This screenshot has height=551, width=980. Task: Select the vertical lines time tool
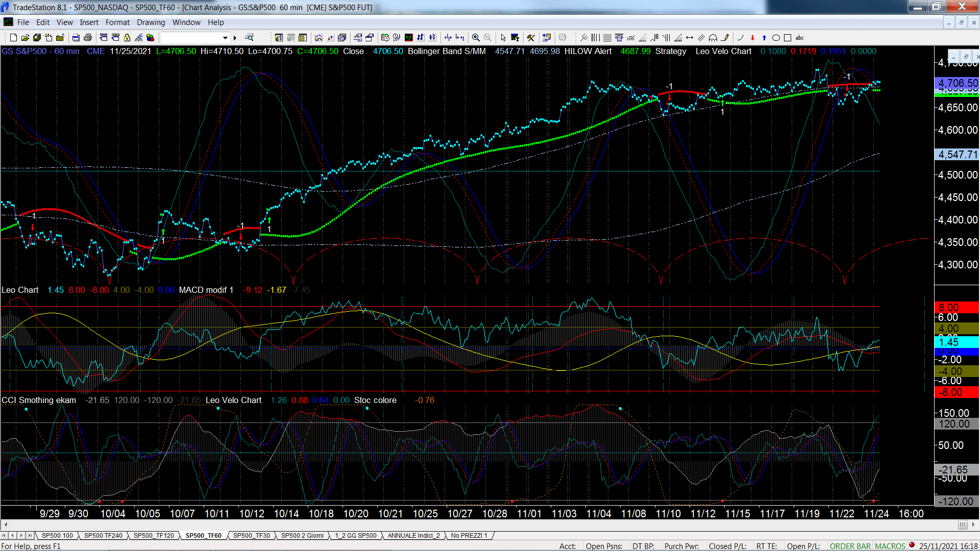click(595, 38)
